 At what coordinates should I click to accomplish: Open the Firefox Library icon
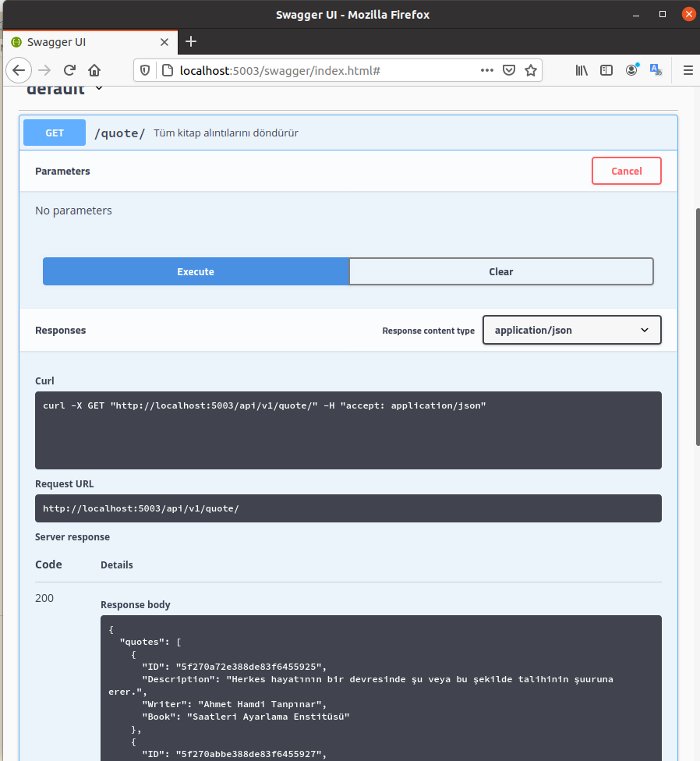[x=582, y=70]
